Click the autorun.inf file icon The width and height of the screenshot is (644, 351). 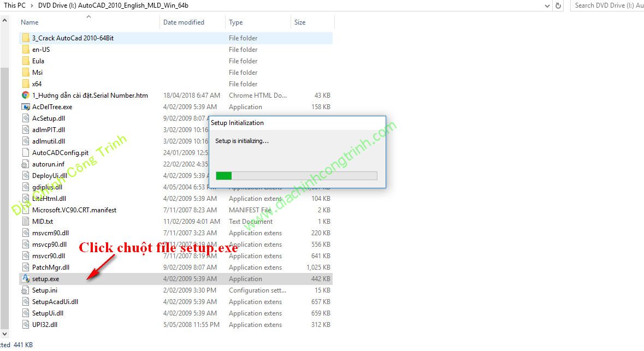click(x=26, y=164)
